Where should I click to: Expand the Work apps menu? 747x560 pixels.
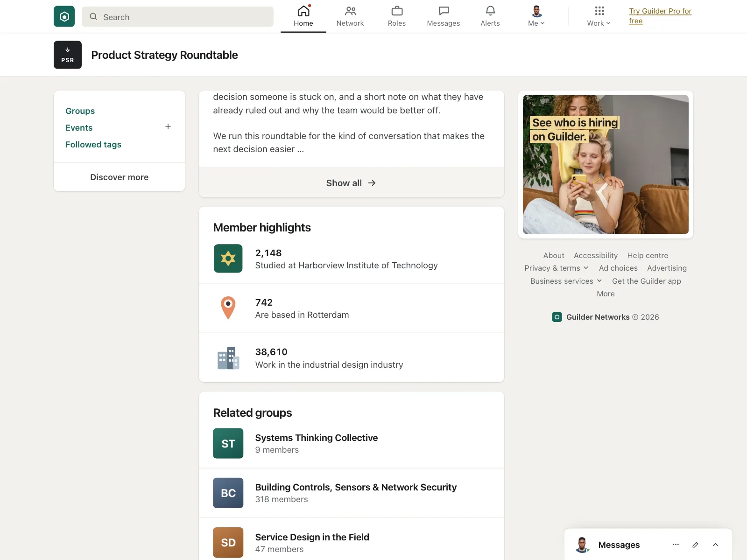point(599,16)
